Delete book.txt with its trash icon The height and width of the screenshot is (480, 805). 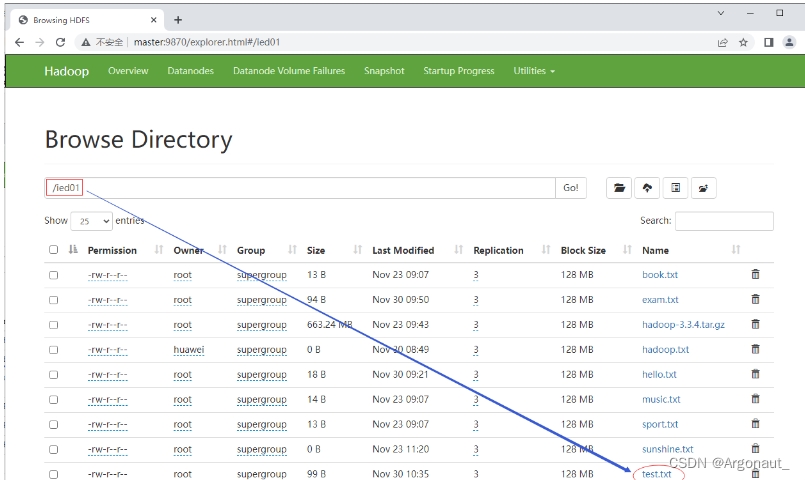pyautogui.click(x=755, y=274)
